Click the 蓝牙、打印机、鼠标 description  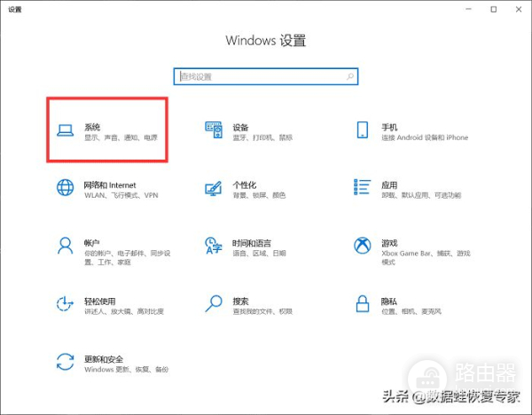[x=262, y=137]
